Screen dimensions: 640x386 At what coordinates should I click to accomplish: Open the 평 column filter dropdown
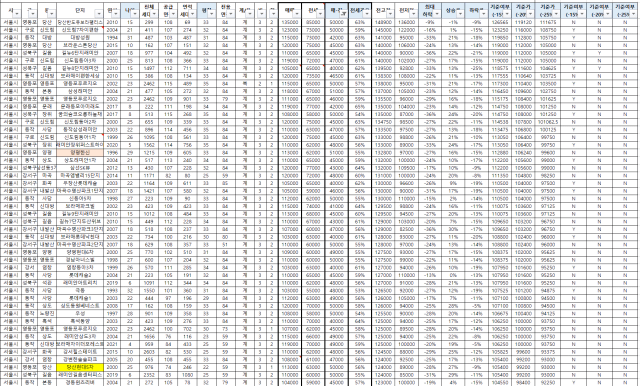(x=211, y=14)
